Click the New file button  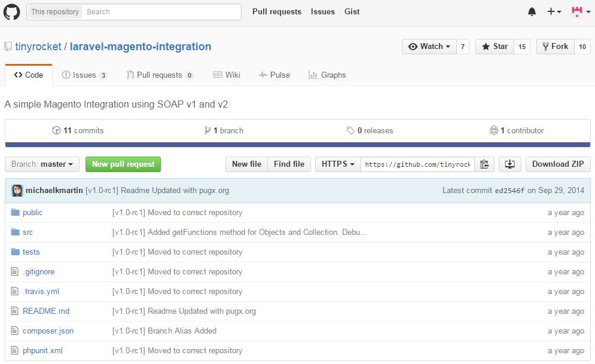point(246,164)
